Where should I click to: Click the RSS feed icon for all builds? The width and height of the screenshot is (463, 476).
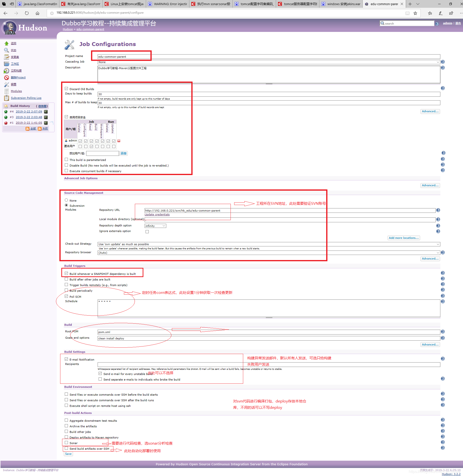click(28, 129)
